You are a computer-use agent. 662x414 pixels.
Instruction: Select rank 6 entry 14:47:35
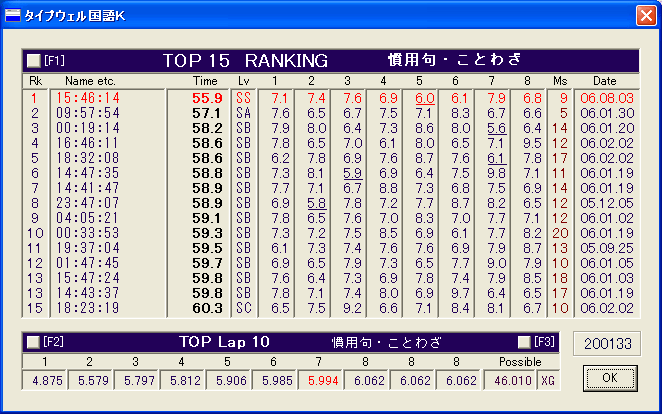tap(88, 173)
